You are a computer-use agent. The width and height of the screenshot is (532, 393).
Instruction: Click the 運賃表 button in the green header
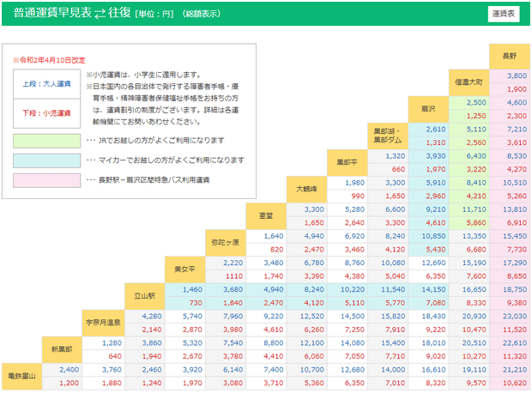[504, 14]
